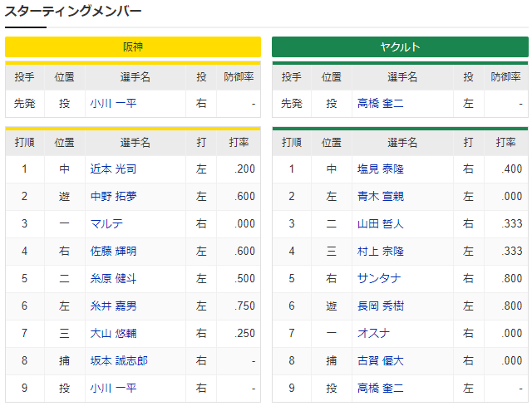The height and width of the screenshot is (406, 532).
Task: Open player オスナ profile
Action: (x=373, y=334)
